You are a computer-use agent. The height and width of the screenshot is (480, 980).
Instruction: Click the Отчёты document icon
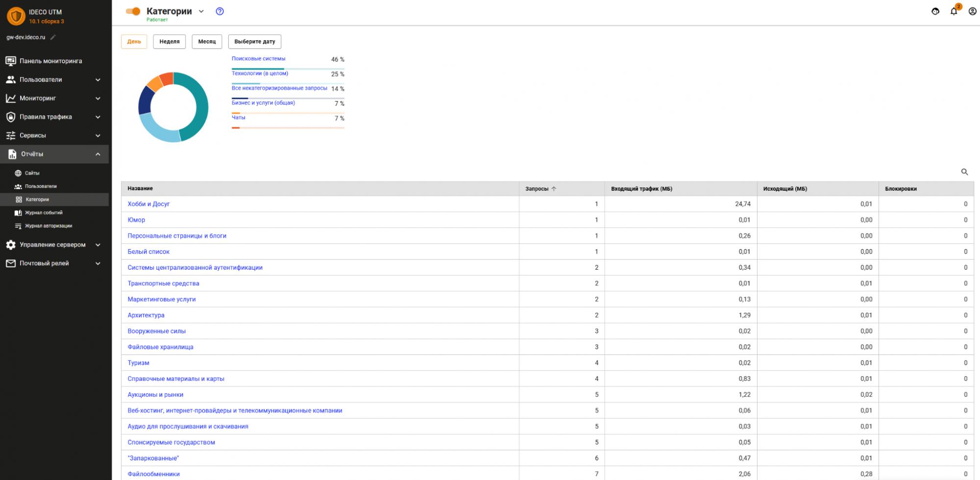12,154
